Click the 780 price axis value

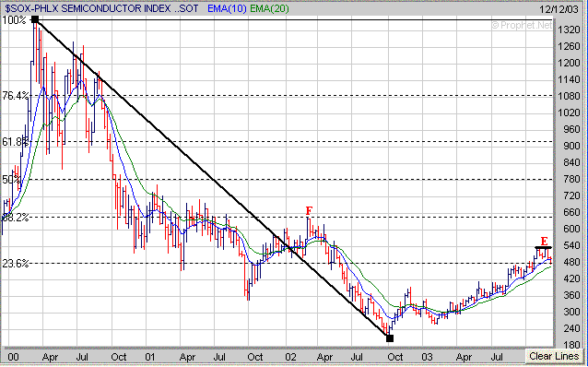click(x=571, y=179)
